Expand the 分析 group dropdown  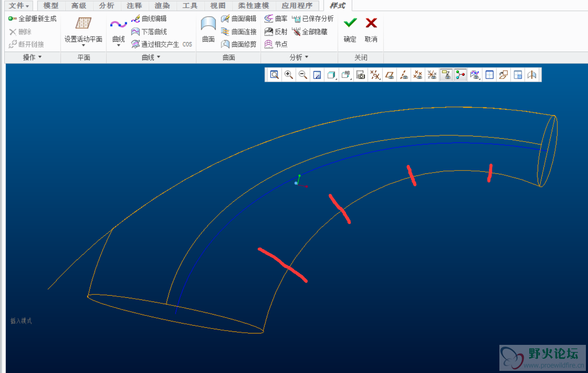[299, 58]
